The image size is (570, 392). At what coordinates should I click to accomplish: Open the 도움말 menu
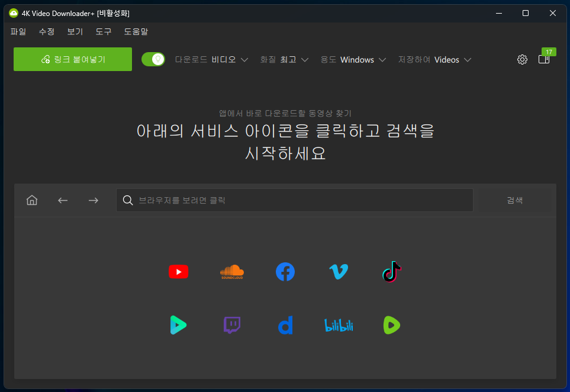[136, 31]
